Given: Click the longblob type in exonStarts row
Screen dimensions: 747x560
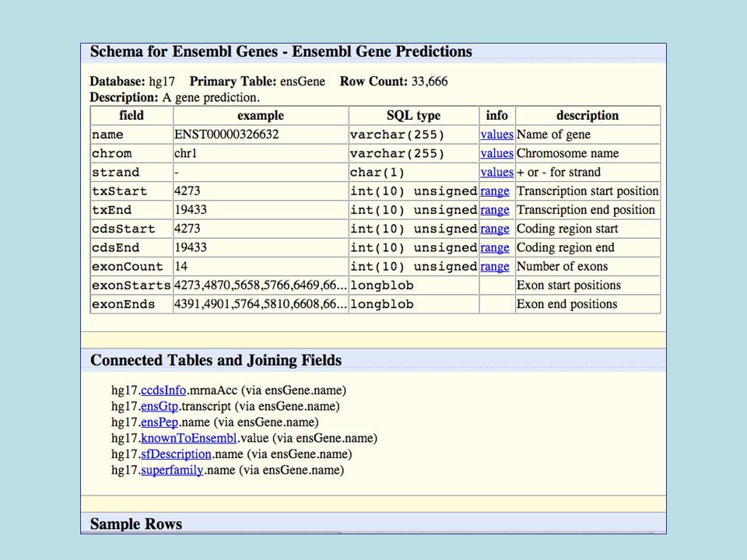Looking at the screenshot, I should click(382, 285).
